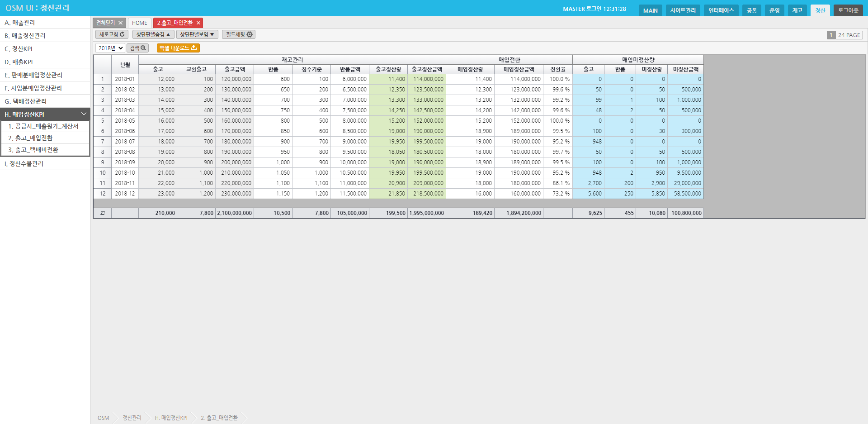Click the H. 매입정산KPI breadcrumb link
Image resolution: width=868 pixels, height=424 pixels.
coord(171,418)
